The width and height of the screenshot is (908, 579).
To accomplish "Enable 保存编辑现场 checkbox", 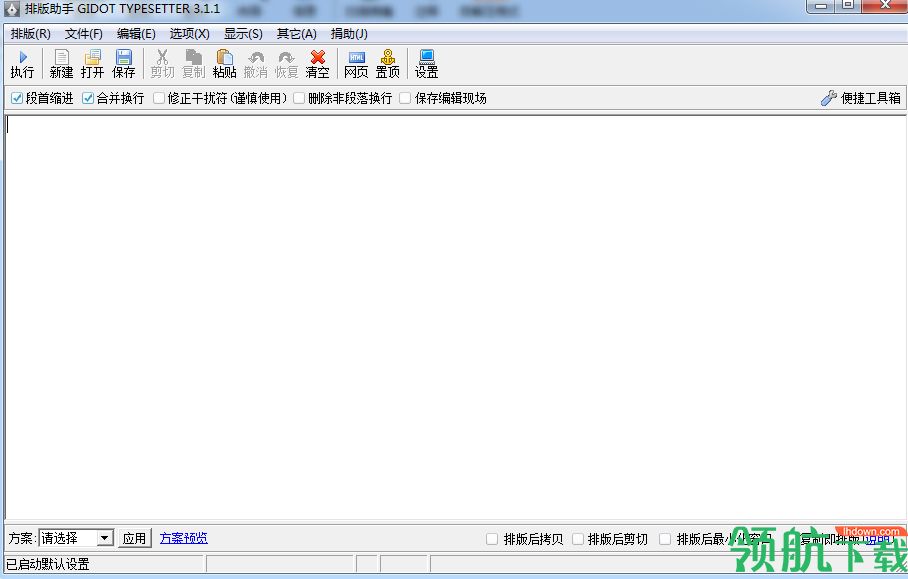I will pyautogui.click(x=405, y=98).
